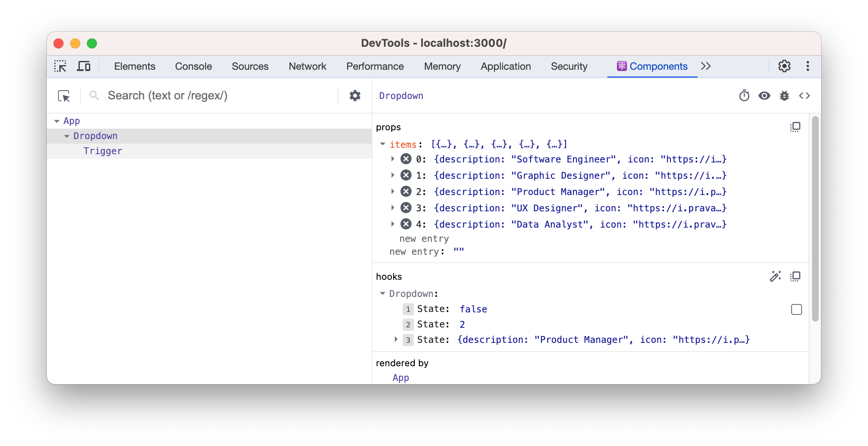Log Dropdown component data with bug icon
This screenshot has width=868, height=446.
coord(784,96)
